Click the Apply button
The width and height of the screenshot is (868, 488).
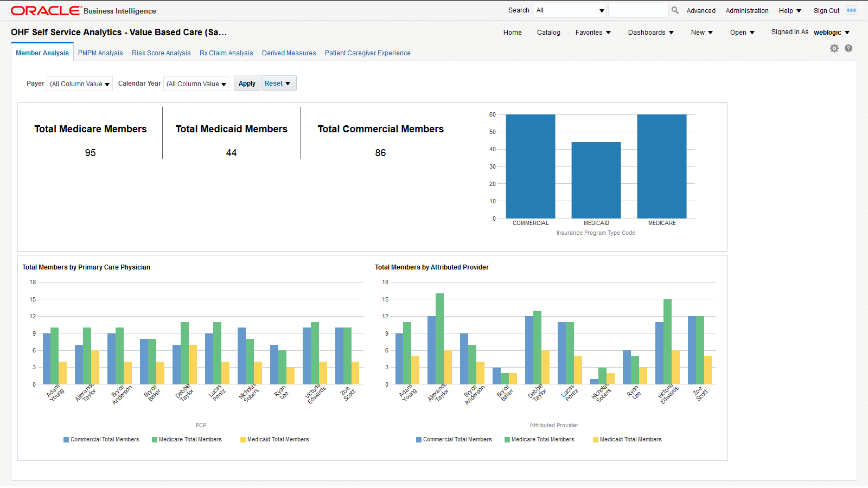click(x=246, y=83)
